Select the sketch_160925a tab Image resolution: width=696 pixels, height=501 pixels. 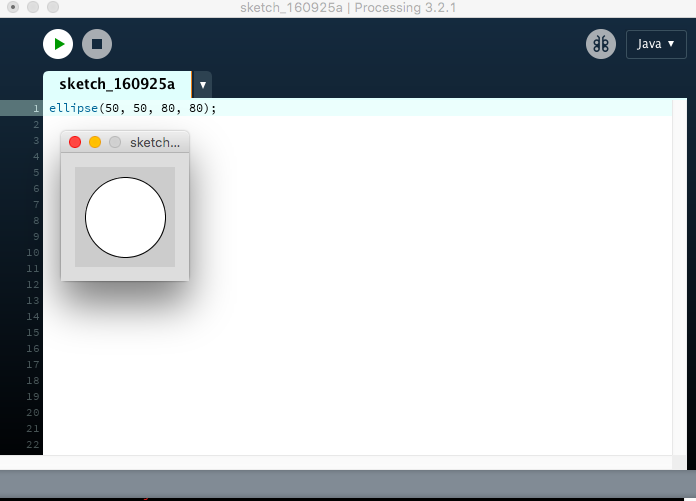click(117, 84)
